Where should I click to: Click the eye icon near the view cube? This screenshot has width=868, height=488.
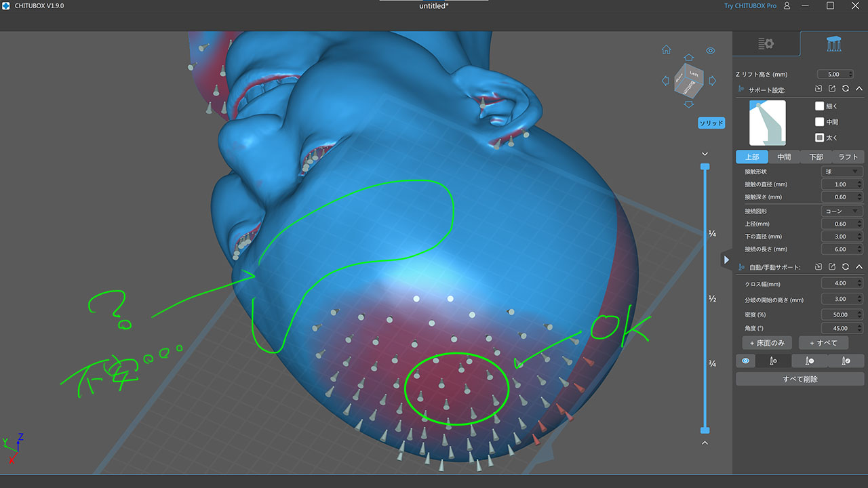[x=711, y=50]
